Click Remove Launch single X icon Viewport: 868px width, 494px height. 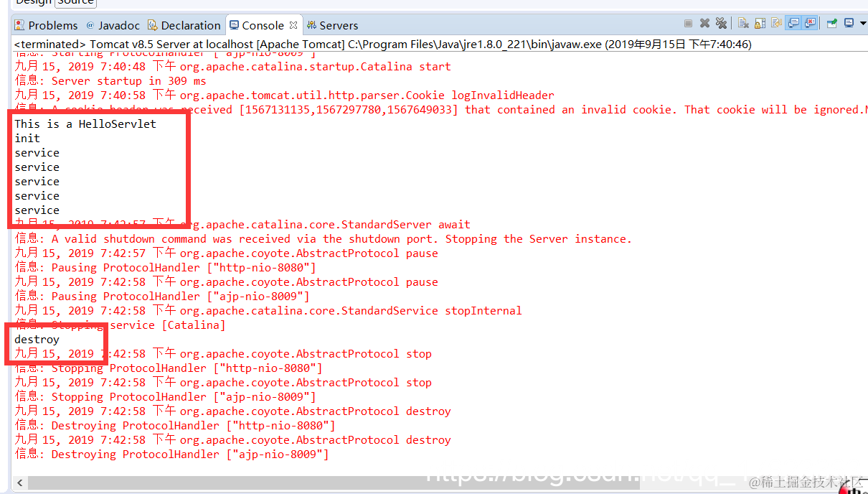click(x=704, y=23)
